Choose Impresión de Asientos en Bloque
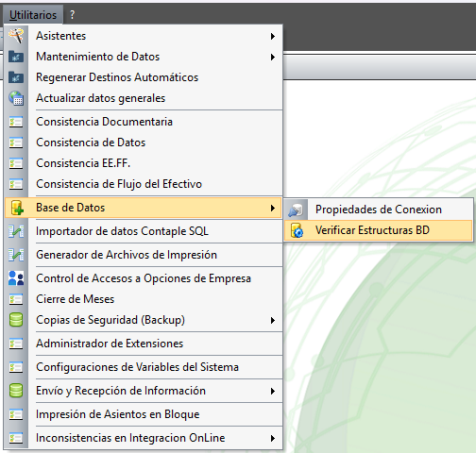The image size is (476, 453). [144, 414]
